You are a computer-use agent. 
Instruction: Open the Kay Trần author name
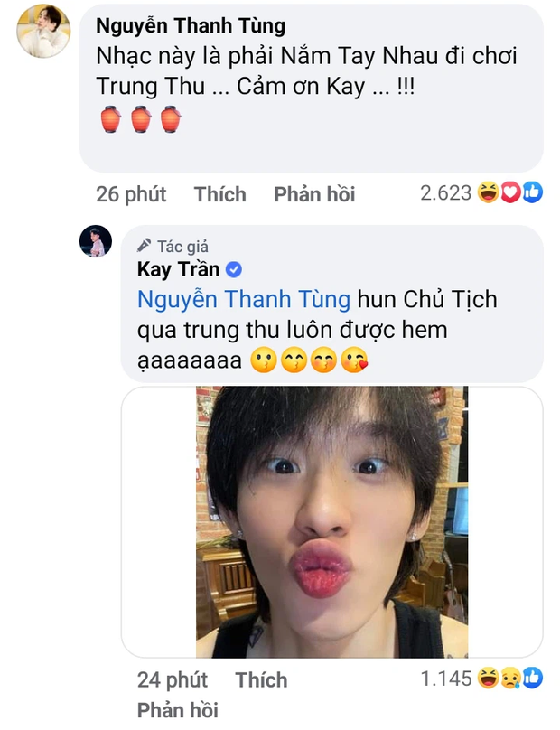[x=178, y=269]
